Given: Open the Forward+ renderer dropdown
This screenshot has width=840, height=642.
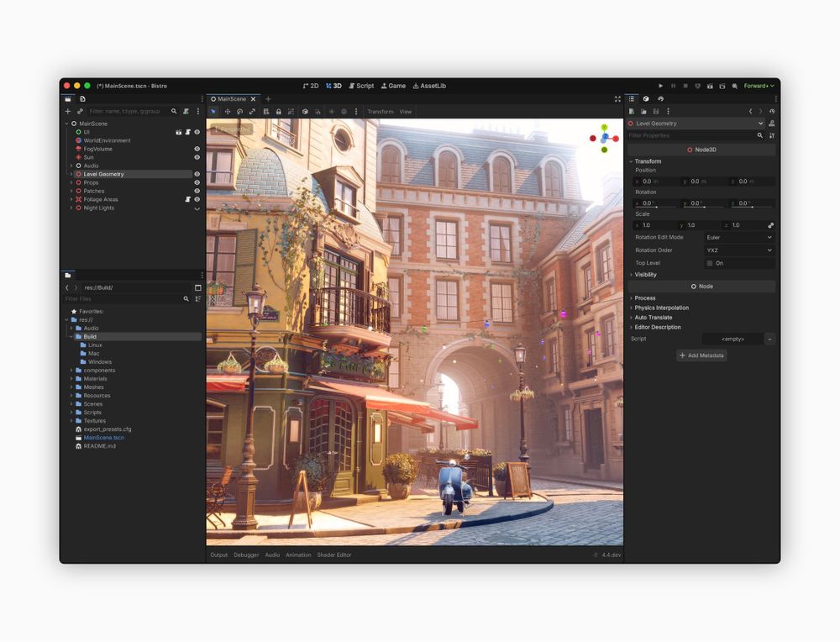Looking at the screenshot, I should pyautogui.click(x=759, y=86).
